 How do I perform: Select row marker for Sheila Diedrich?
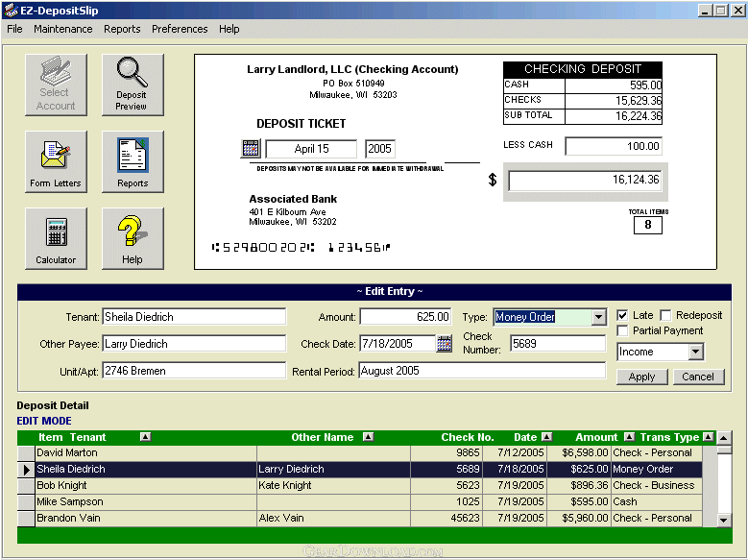26,470
